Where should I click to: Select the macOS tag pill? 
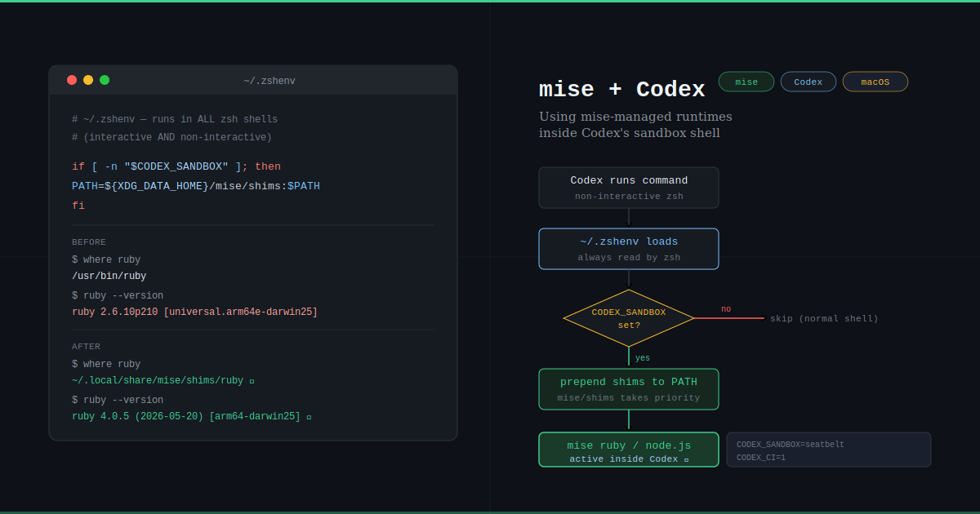[875, 82]
